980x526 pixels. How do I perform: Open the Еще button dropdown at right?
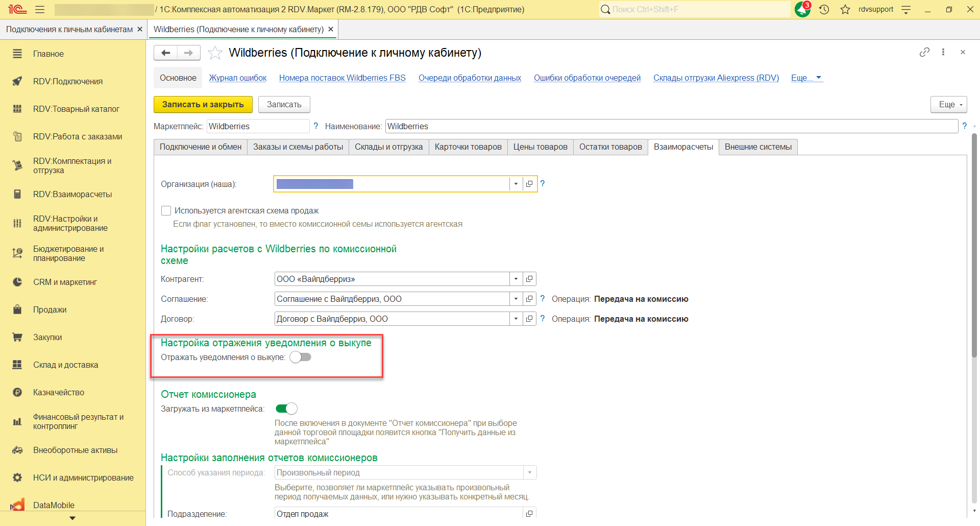point(949,104)
